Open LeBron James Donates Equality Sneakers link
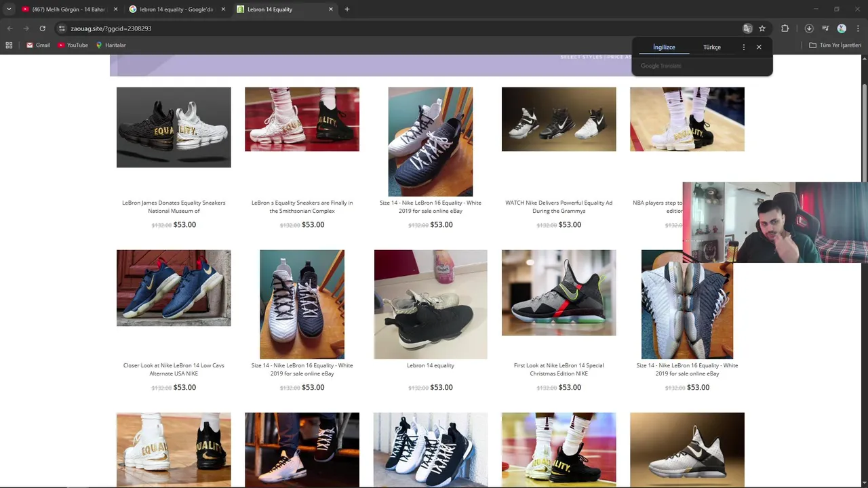868x488 pixels. (x=174, y=207)
